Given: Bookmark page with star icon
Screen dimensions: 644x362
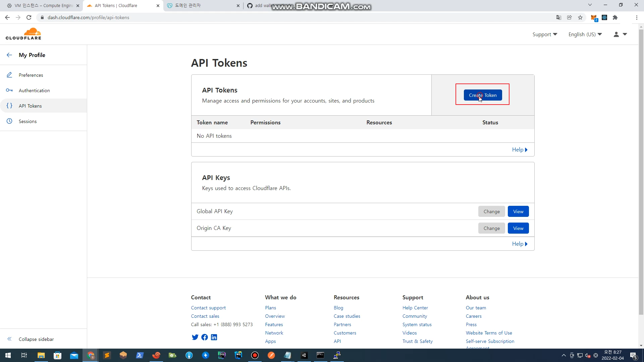Looking at the screenshot, I should [x=580, y=17].
